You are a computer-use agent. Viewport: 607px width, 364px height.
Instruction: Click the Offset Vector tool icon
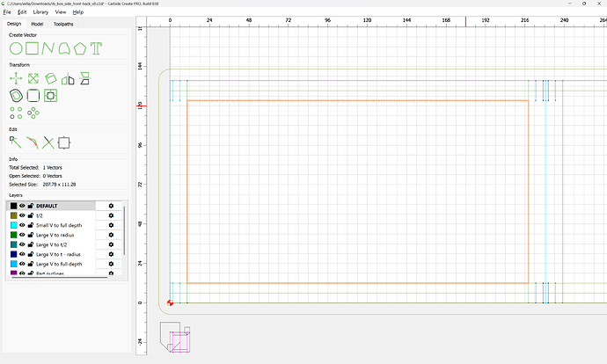point(15,95)
